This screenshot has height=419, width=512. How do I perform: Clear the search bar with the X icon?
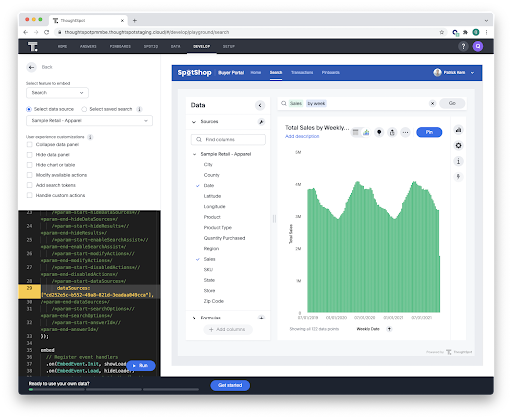432,103
